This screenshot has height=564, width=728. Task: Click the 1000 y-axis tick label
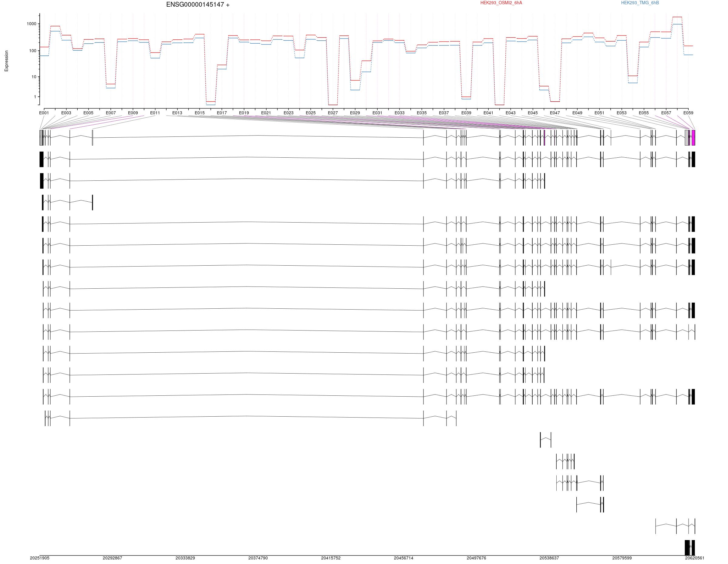click(x=32, y=24)
